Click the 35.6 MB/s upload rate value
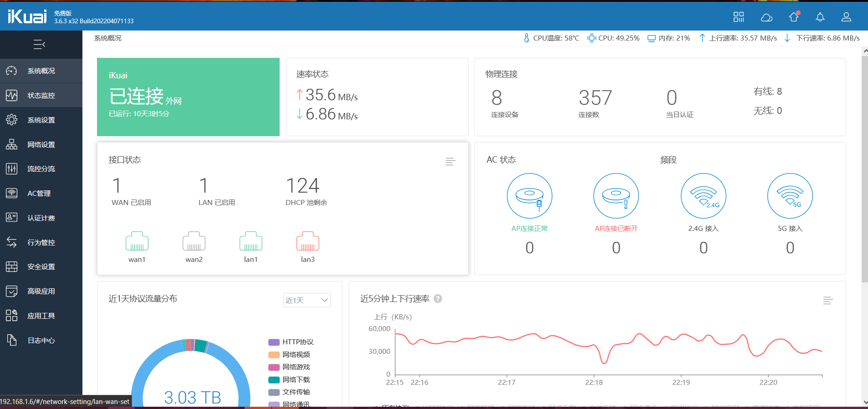Screen dimensions: 868x409 click(332, 95)
